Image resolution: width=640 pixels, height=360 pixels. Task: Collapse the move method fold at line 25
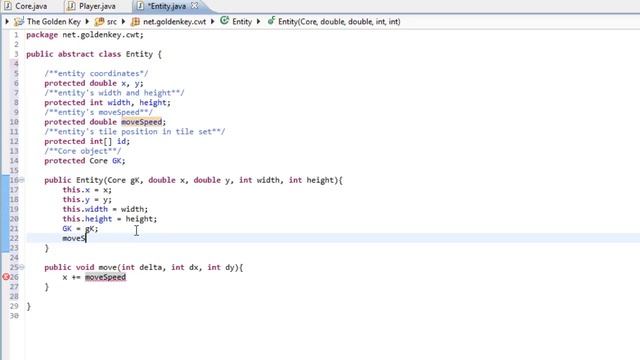pos(22,267)
